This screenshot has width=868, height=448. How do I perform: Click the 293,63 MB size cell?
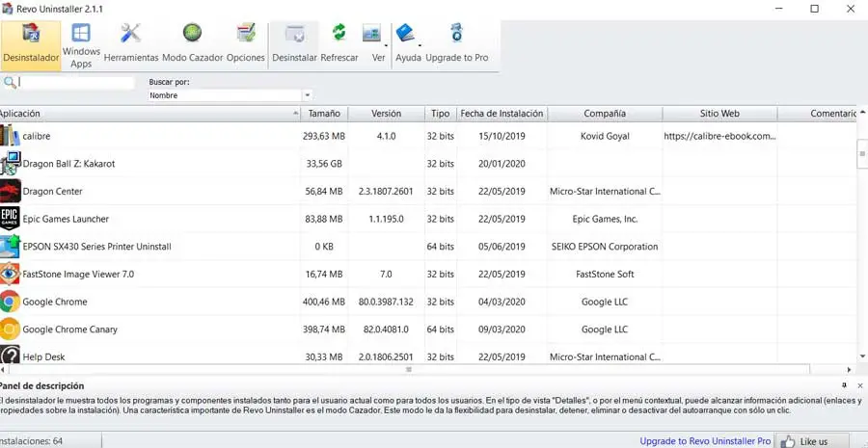tap(324, 136)
